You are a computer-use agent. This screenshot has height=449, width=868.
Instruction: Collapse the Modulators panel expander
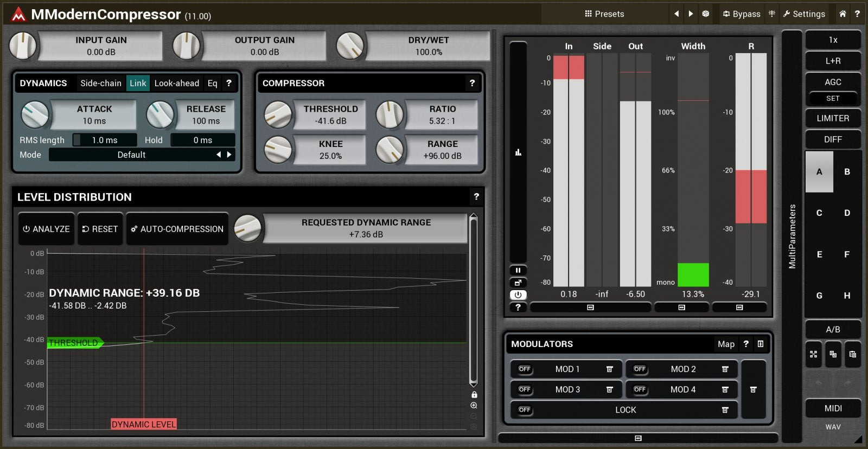[638, 438]
